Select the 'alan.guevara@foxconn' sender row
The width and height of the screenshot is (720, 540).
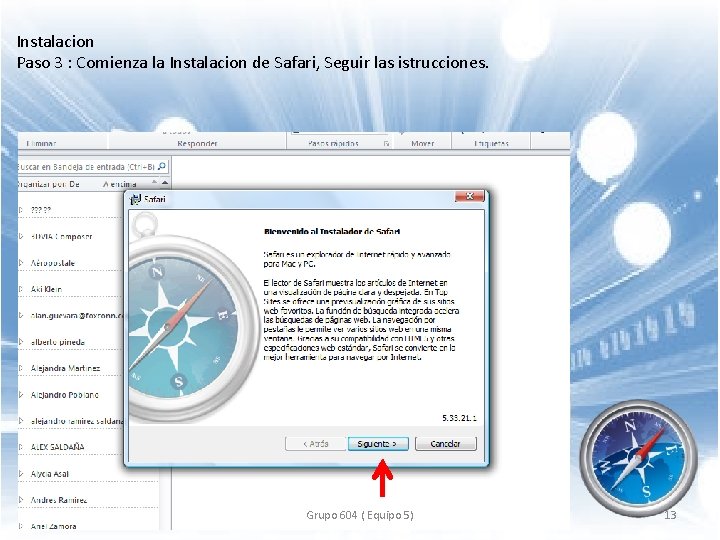click(x=71, y=315)
